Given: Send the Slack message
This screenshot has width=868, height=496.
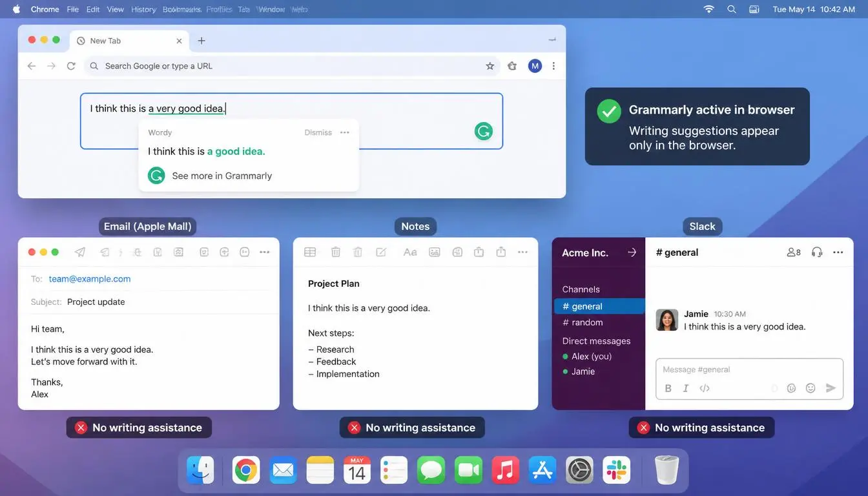Looking at the screenshot, I should point(831,388).
